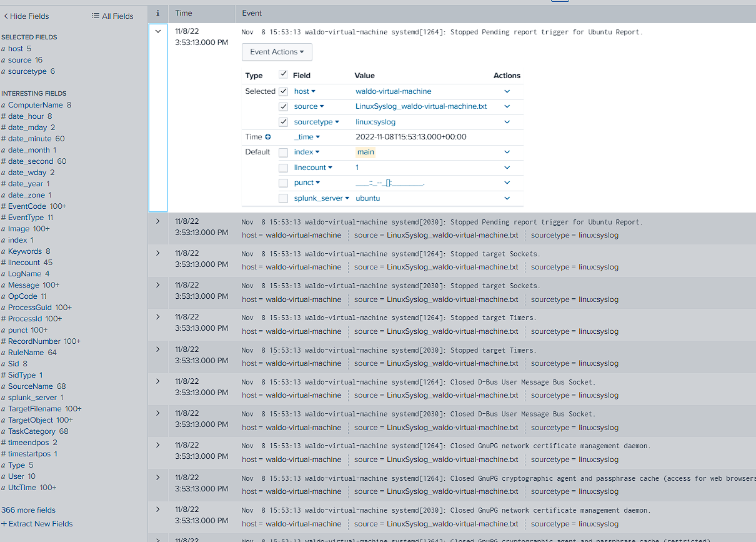Open actions chevron for linecount row
This screenshot has width=756, height=542.
coord(507,168)
